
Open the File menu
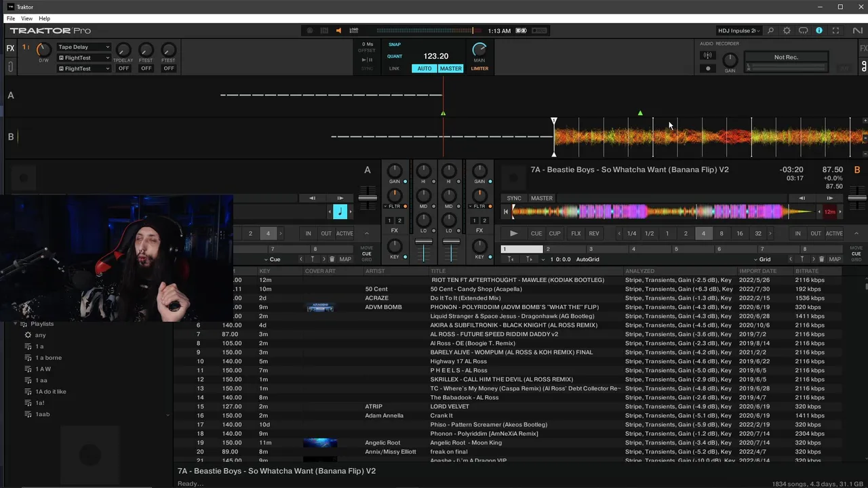(11, 18)
